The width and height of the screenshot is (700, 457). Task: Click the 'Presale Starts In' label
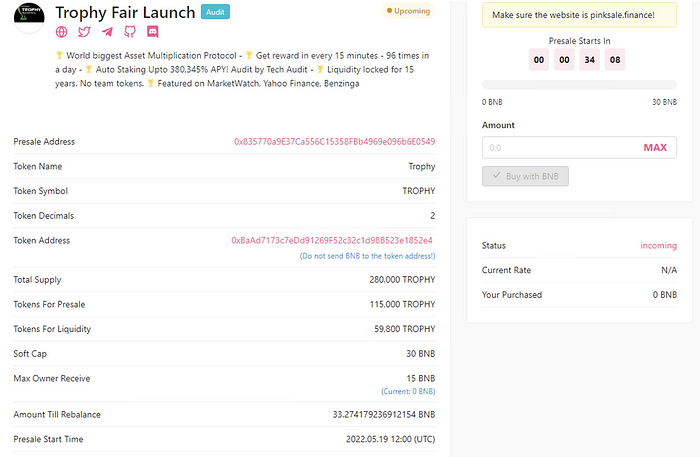tap(579, 41)
